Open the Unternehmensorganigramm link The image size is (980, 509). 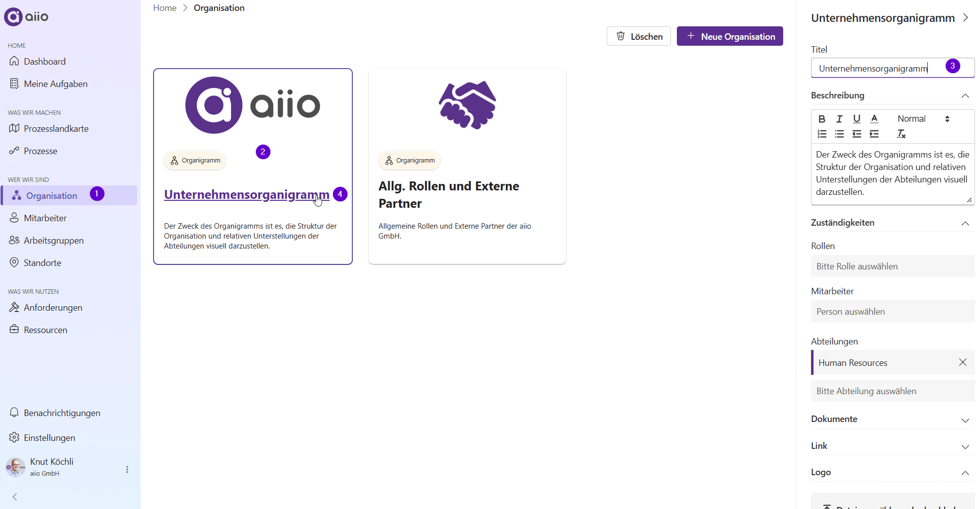(246, 194)
